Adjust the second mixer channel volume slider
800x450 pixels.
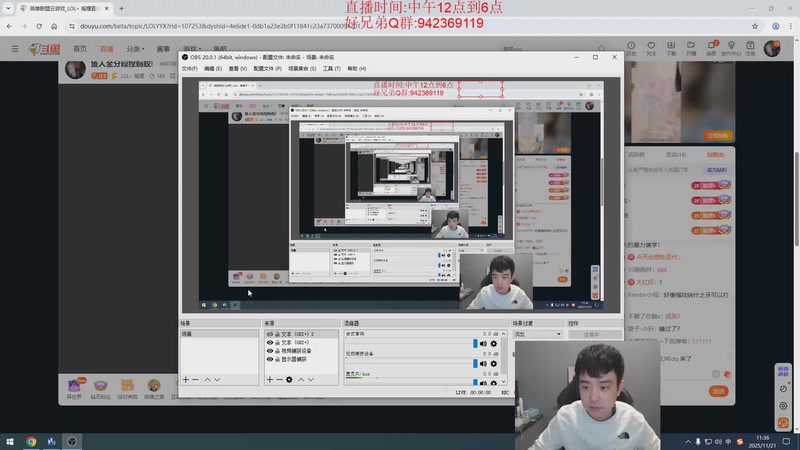411,364
